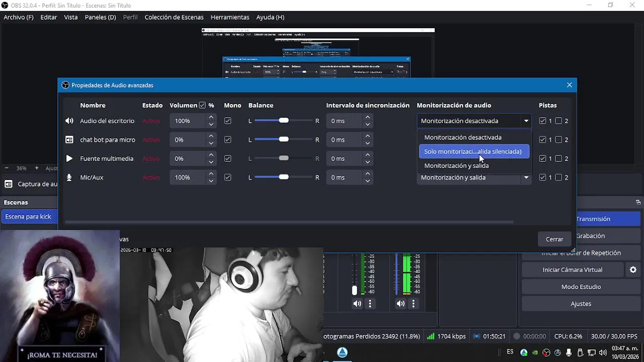Click the Captura de au source icon
The width and height of the screenshot is (644, 362).
coord(9,184)
